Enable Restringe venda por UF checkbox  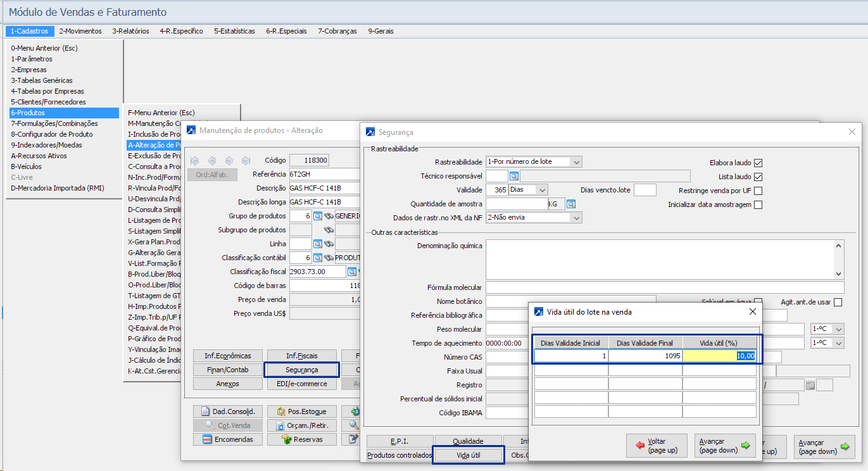[x=758, y=191]
